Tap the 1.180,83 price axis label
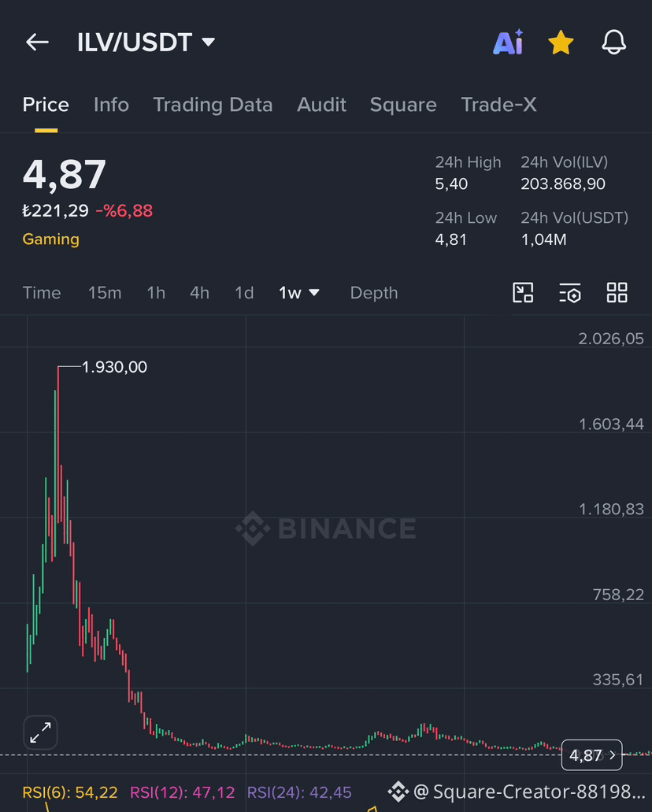Viewport: 652px width, 812px height. click(x=611, y=509)
